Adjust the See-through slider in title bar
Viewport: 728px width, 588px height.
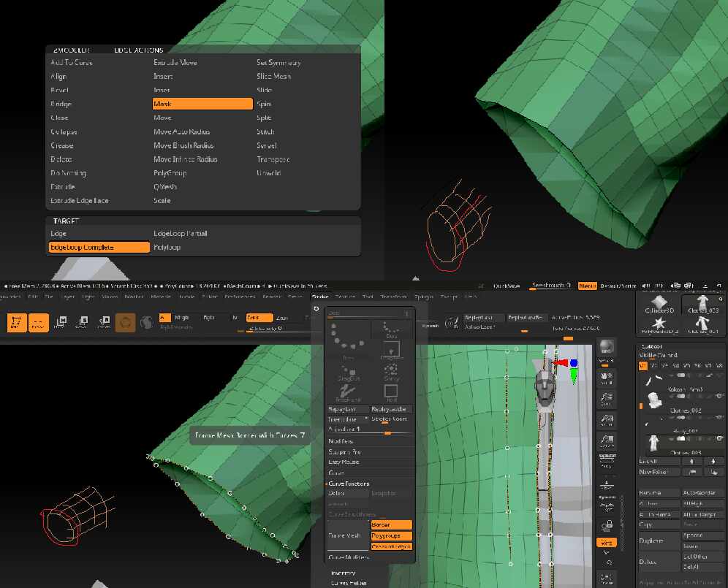pos(551,286)
